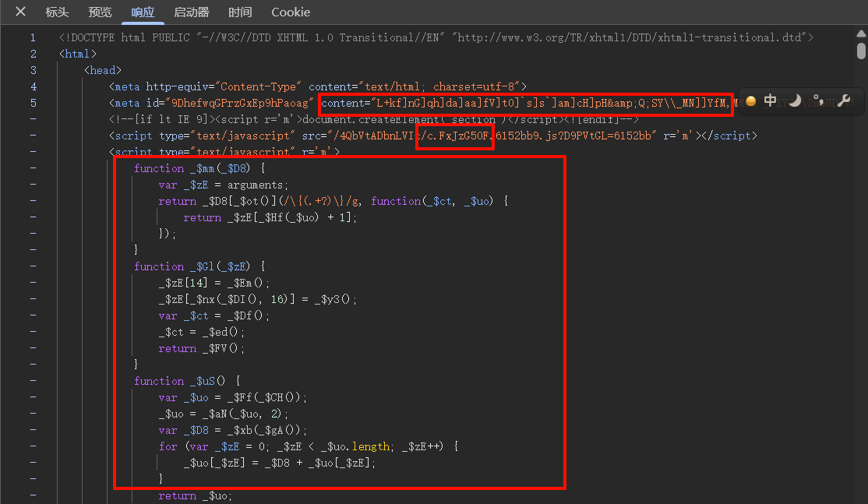The image size is (868, 504).
Task: Click the emoji face icon in input method bar
Action: [x=750, y=100]
